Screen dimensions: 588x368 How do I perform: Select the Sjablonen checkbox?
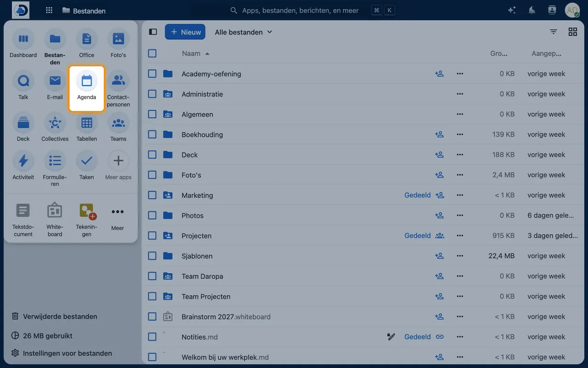tap(153, 256)
